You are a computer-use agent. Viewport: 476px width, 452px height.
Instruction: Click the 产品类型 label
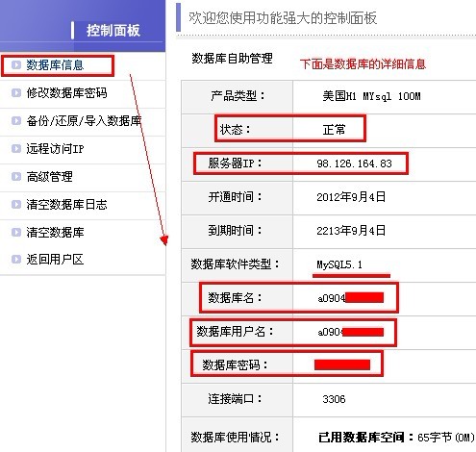tap(238, 96)
